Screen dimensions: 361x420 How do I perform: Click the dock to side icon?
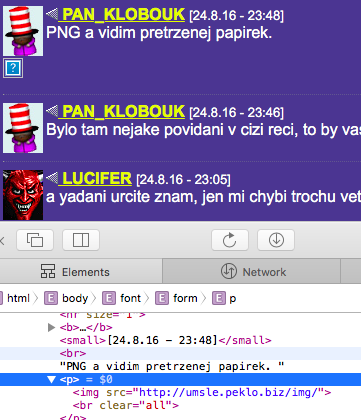coord(81,240)
